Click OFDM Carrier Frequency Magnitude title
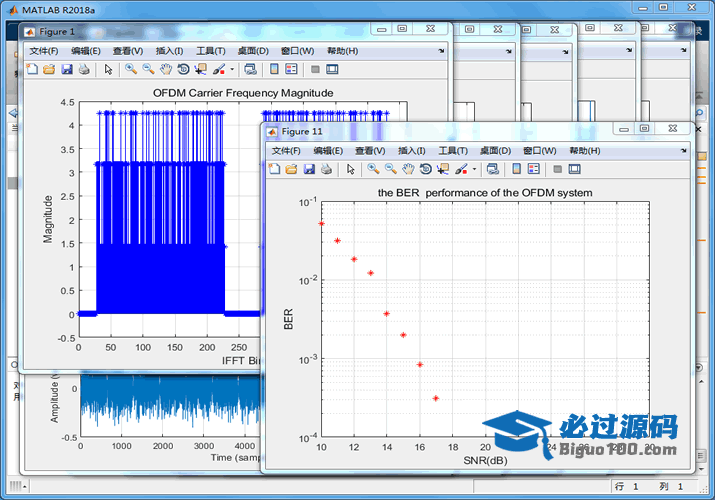 (243, 93)
